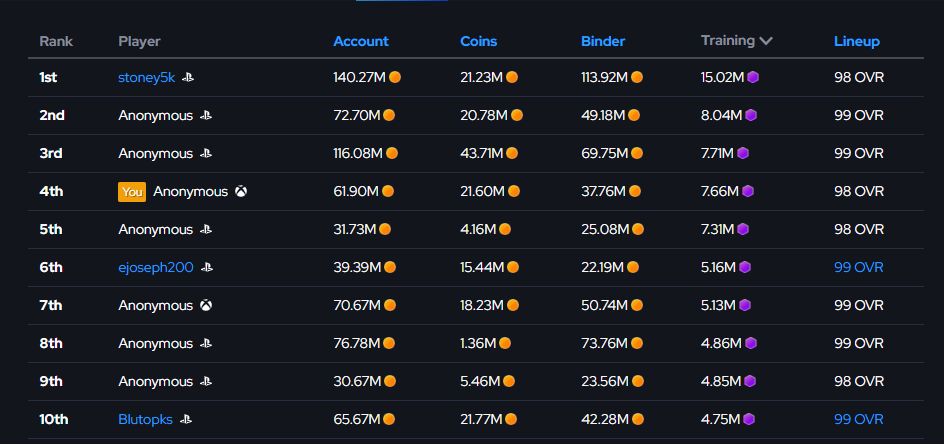Click the Xbox icon in the 7th rank row
Screen dimensions: 944x444
pos(206,305)
